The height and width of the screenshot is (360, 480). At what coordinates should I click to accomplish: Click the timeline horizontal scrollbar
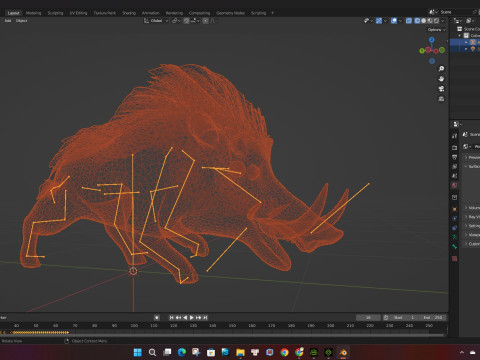tap(223, 335)
